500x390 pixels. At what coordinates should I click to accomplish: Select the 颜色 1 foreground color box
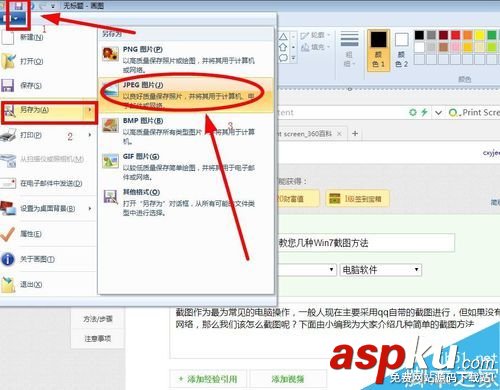[x=378, y=50]
